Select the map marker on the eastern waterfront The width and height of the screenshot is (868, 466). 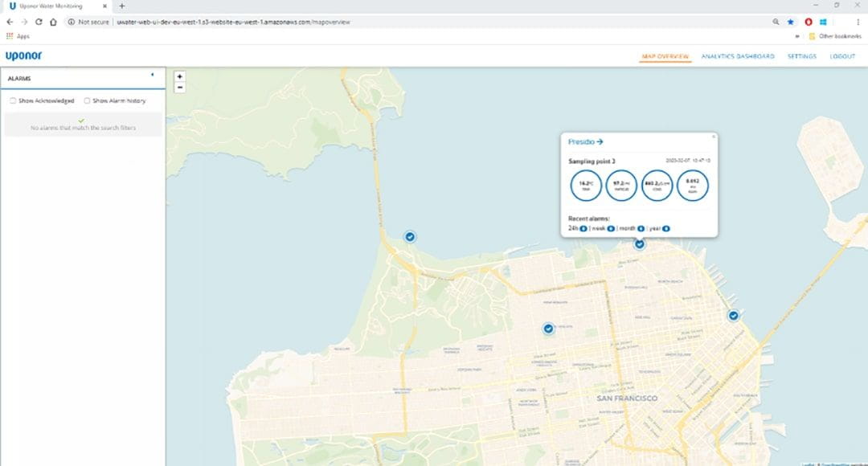coord(733,316)
